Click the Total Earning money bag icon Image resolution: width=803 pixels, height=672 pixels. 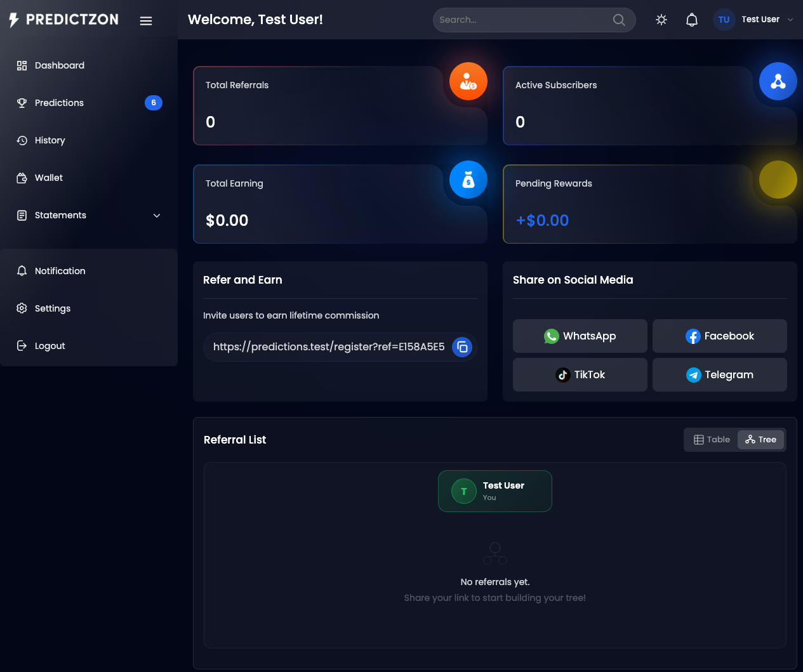(x=468, y=180)
